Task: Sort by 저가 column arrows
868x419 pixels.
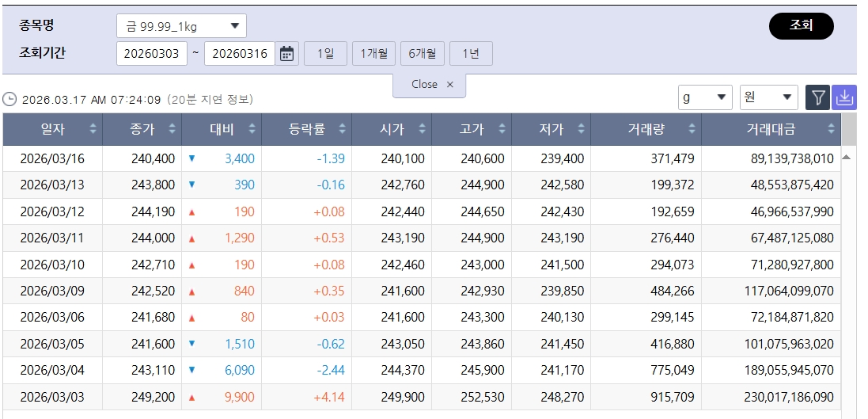Action: 581,129
